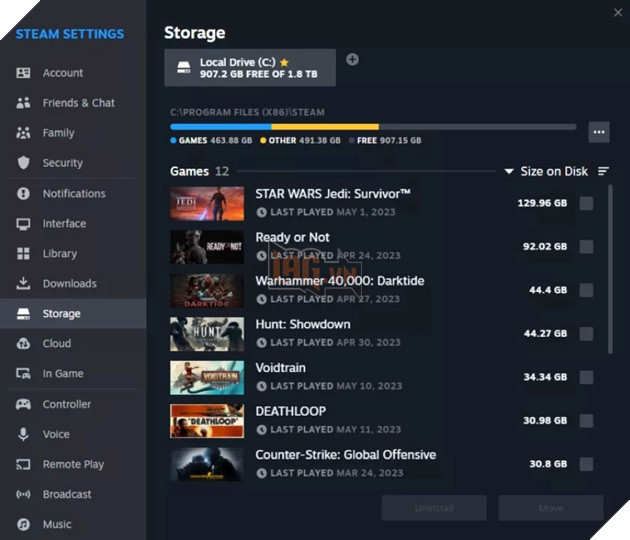The height and width of the screenshot is (540, 630).
Task: Click the Voidtrain game title
Action: [280, 368]
